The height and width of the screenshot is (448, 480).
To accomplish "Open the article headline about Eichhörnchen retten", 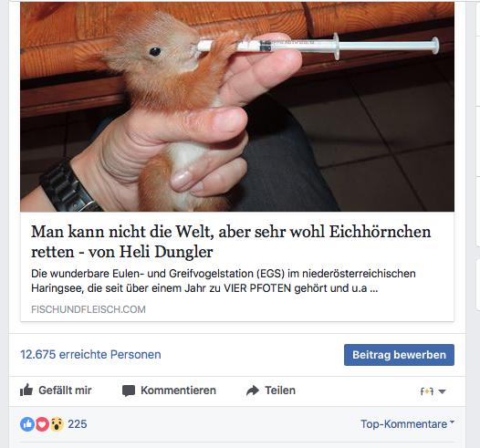I will pyautogui.click(x=231, y=242).
